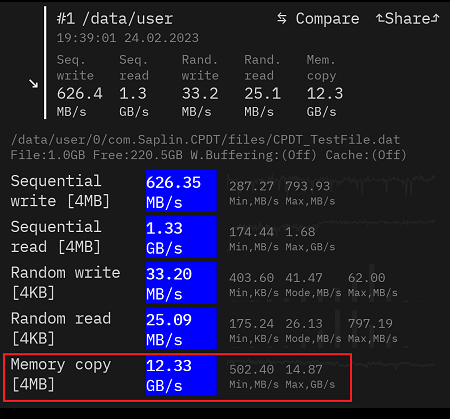Click the Rand. read 25.1 MB/s summary
Image resolution: width=450 pixels, height=419 pixels.
(x=262, y=86)
